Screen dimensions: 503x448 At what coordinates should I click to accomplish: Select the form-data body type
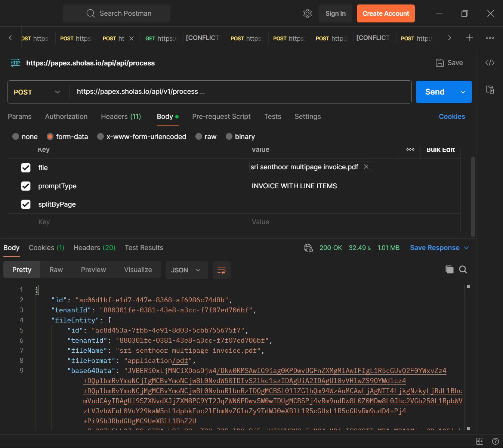coord(50,136)
